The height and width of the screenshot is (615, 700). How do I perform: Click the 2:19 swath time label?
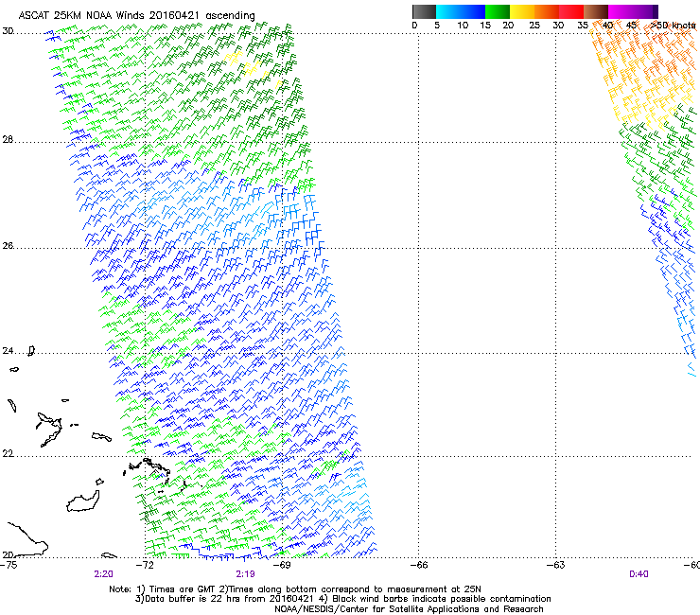[x=246, y=574]
